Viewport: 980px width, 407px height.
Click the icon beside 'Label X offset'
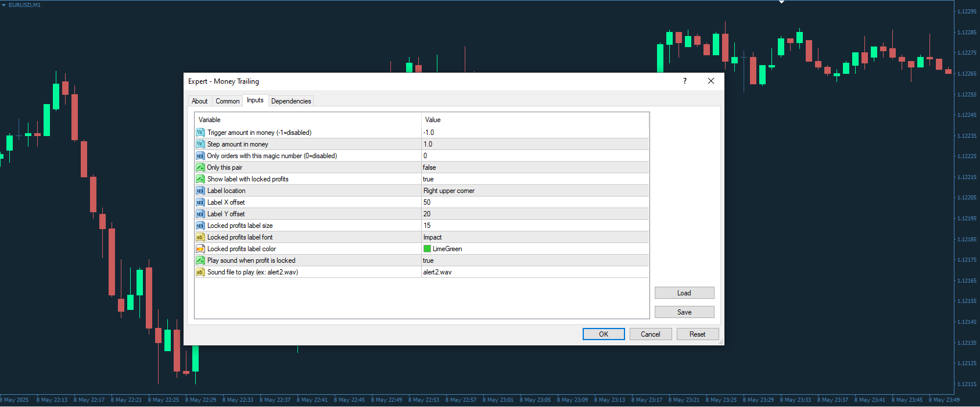click(200, 202)
